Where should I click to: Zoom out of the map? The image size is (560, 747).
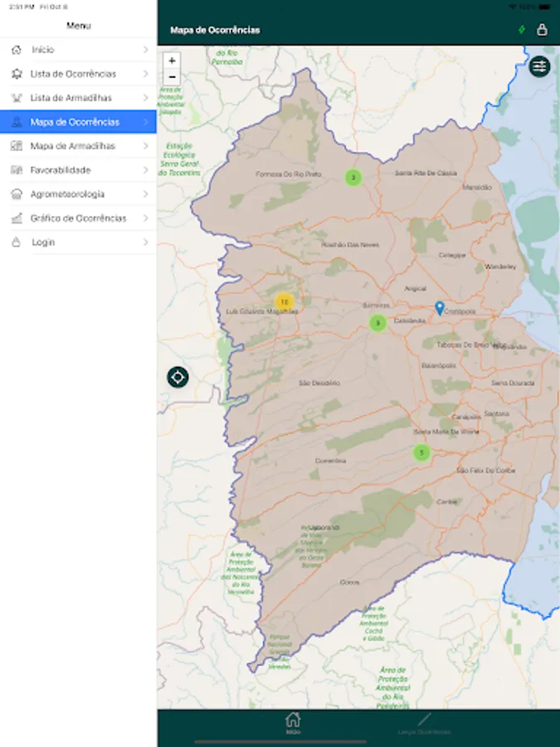click(172, 76)
